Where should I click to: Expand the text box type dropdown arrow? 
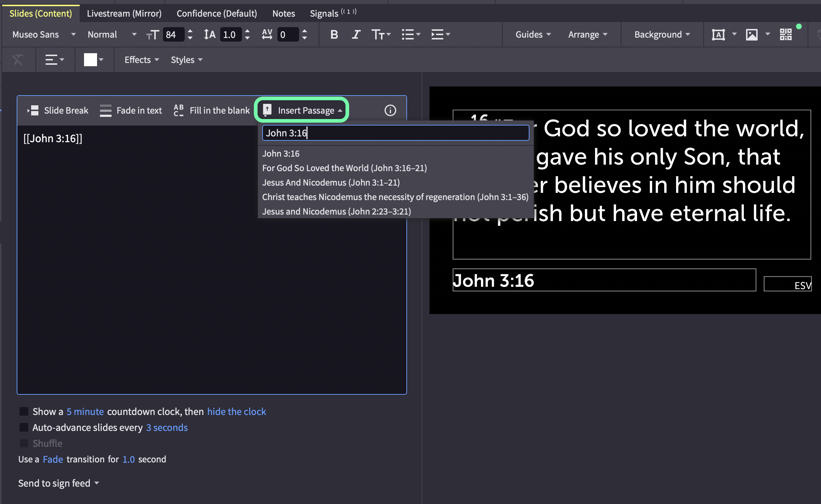[x=734, y=34]
